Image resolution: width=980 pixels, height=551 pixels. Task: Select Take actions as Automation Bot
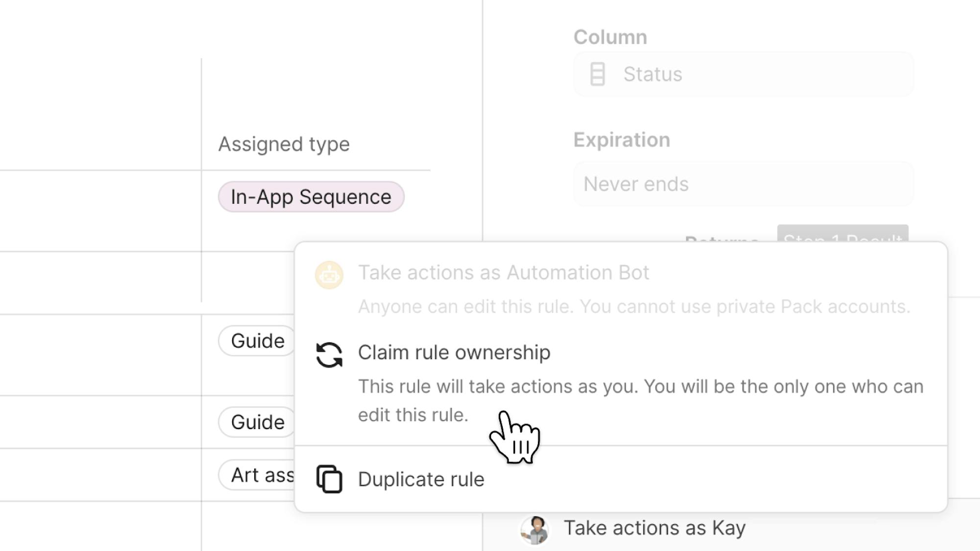[503, 273]
